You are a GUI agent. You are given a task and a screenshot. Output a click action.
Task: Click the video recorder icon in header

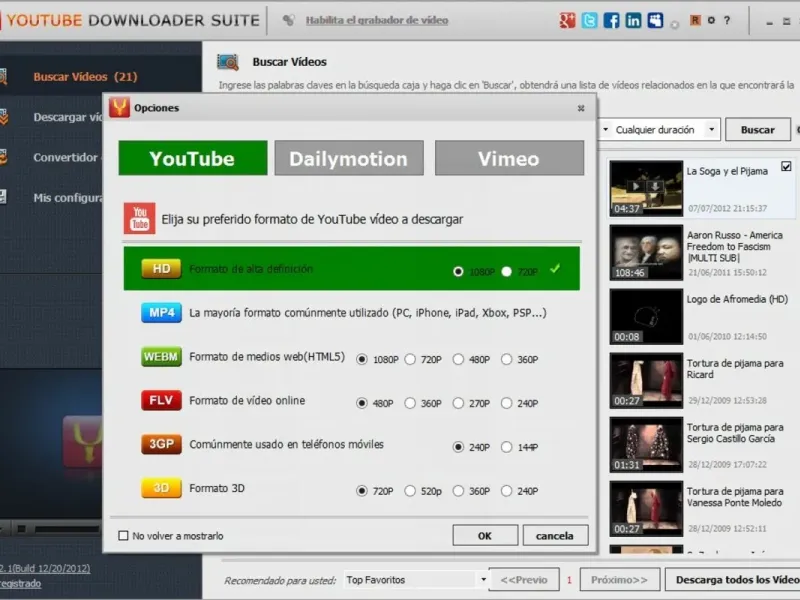tap(289, 20)
